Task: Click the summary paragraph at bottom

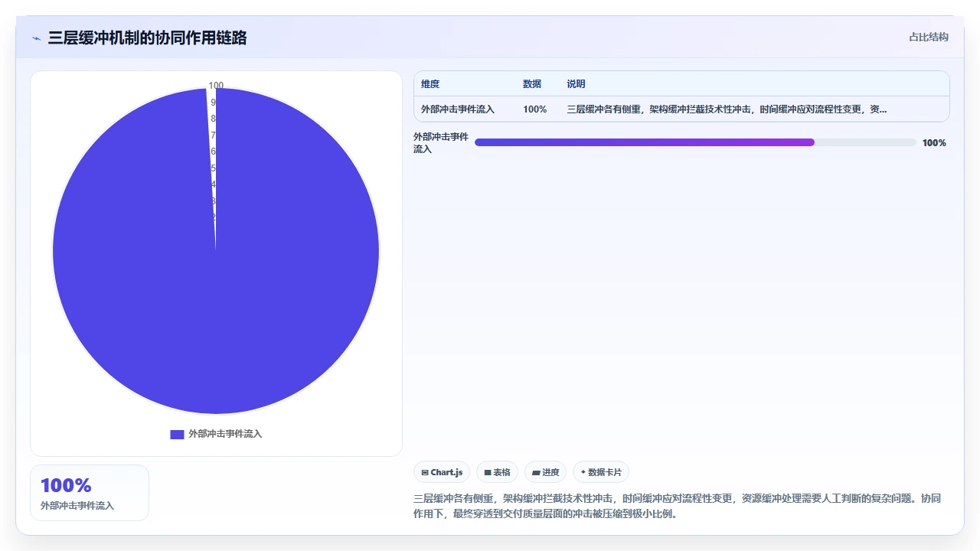Action: point(677,506)
